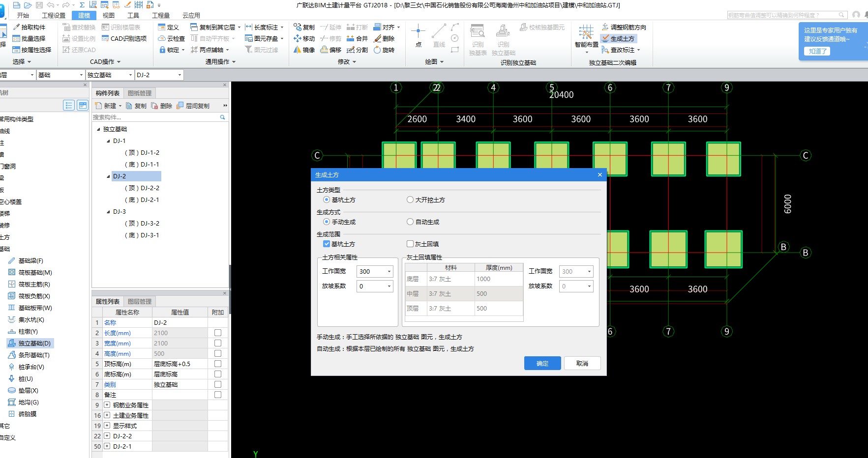The image size is (868, 458).
Task: Collapse the DJ-1 tree node
Action: [x=109, y=141]
